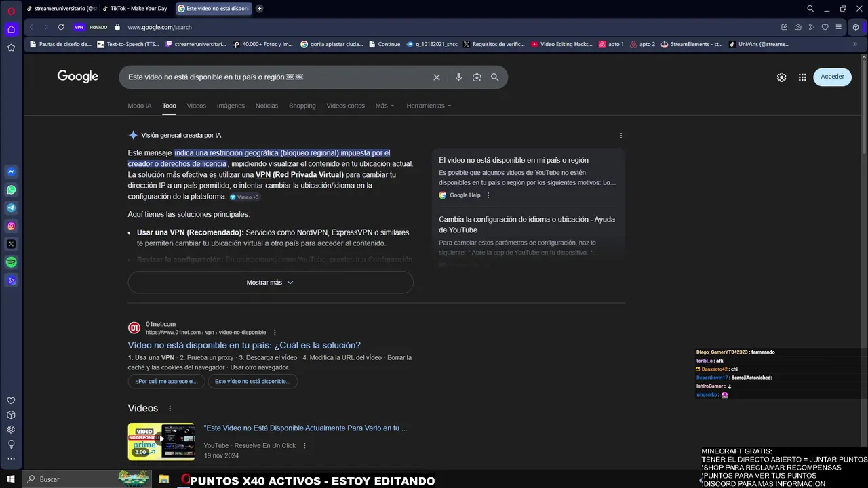Clear the Google search box with X

437,77
